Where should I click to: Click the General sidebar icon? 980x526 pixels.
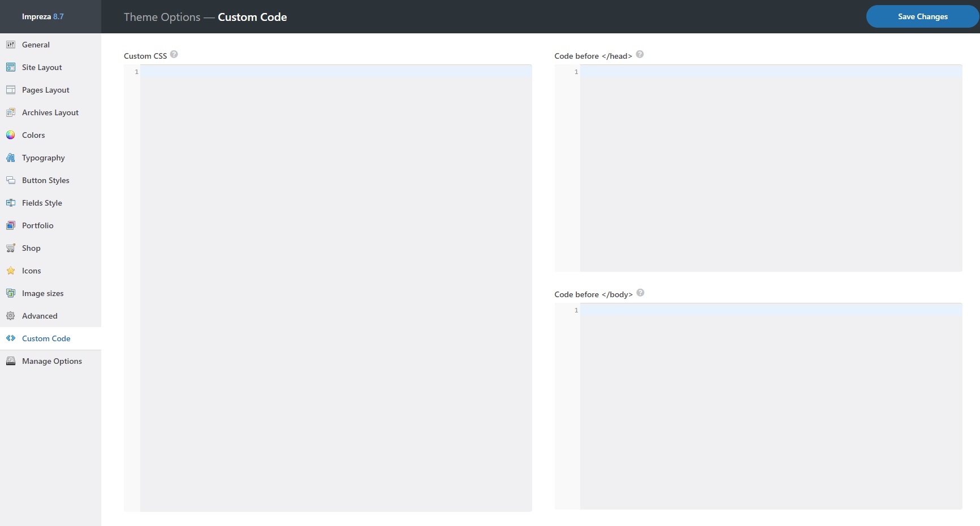(11, 45)
